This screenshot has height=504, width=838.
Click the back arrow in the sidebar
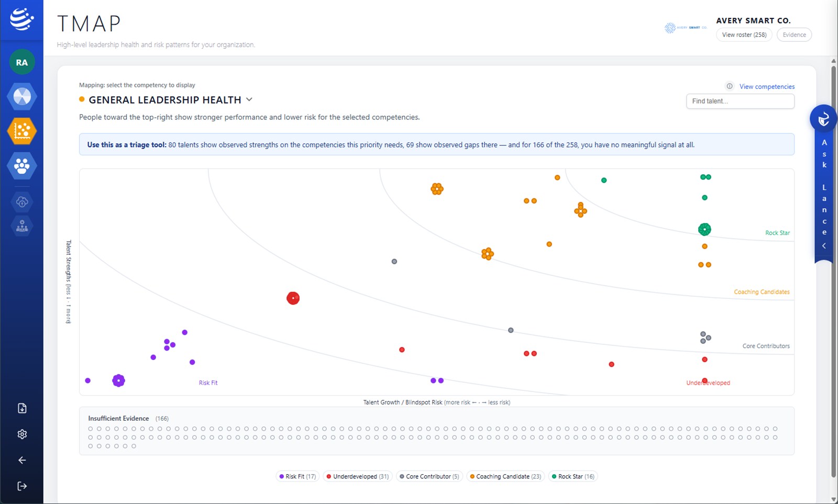tap(22, 460)
